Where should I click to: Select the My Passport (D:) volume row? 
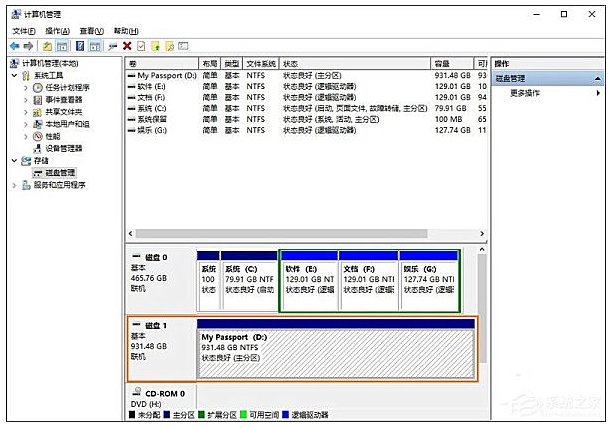(307, 75)
